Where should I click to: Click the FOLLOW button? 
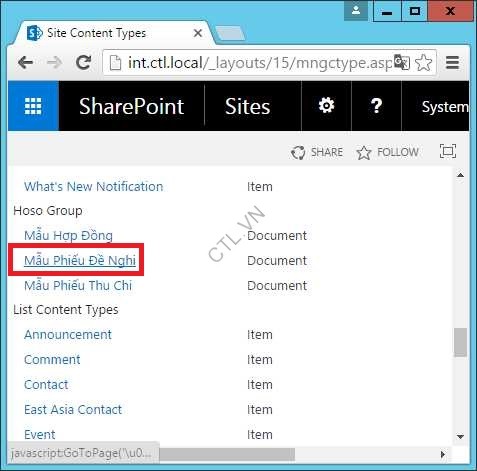387,152
